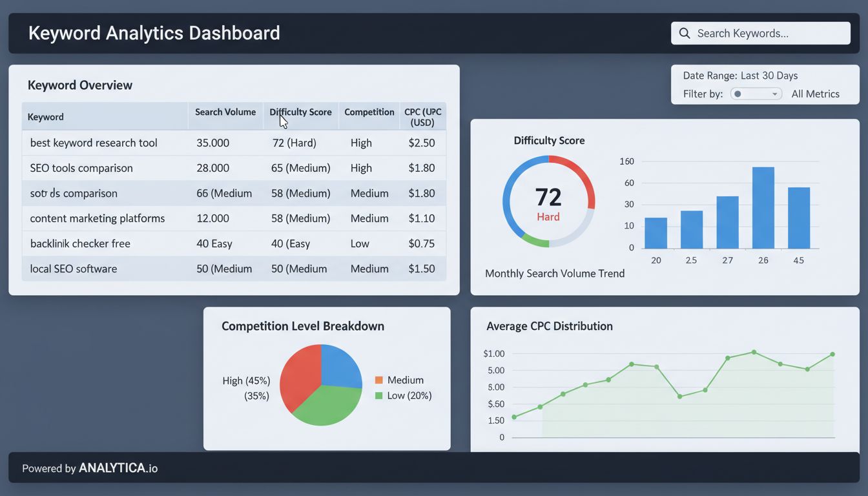Image resolution: width=868 pixels, height=496 pixels.
Task: Click the ANALYTICA.io logo in the footer
Action: coord(118,468)
